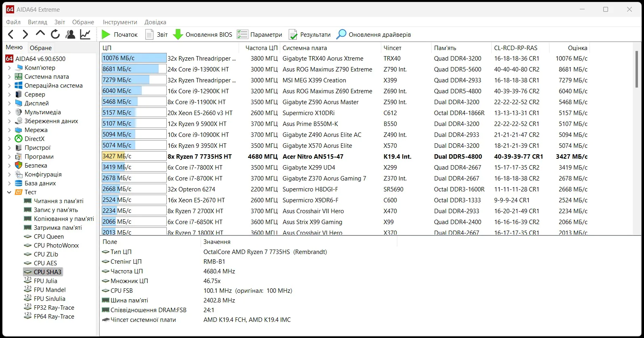
Task: Select Безпека shield tree item
Action: click(x=31, y=166)
